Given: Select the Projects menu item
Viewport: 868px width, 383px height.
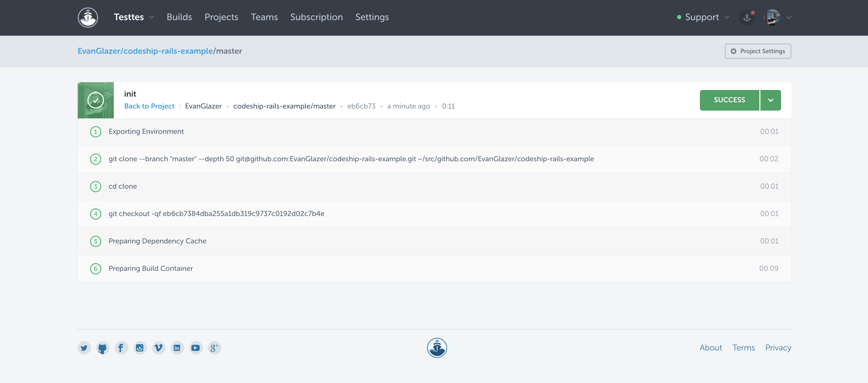Looking at the screenshot, I should click(x=221, y=17).
